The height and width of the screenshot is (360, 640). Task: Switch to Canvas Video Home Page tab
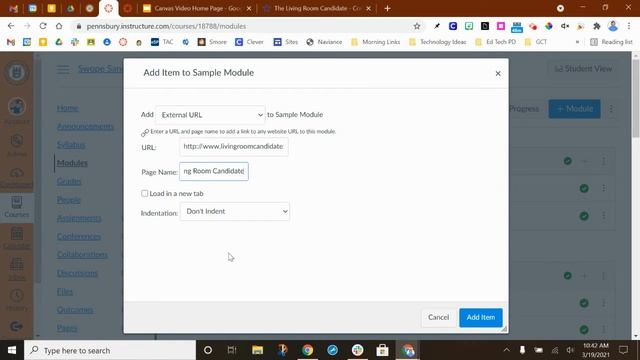196,8
